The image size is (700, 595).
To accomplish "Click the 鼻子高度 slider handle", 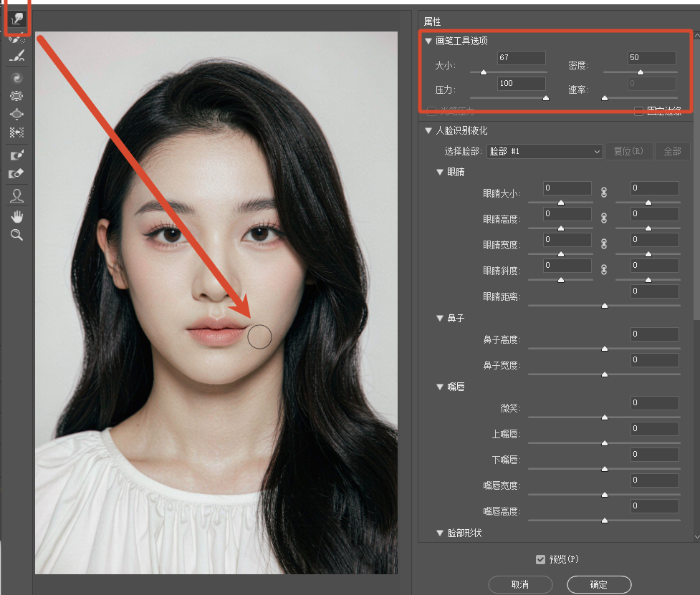I will click(x=605, y=349).
